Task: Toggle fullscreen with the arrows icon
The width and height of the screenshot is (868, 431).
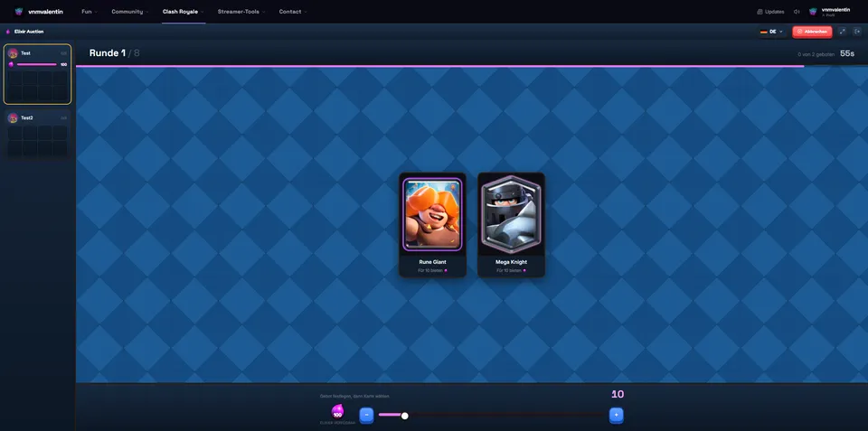Action: click(842, 32)
